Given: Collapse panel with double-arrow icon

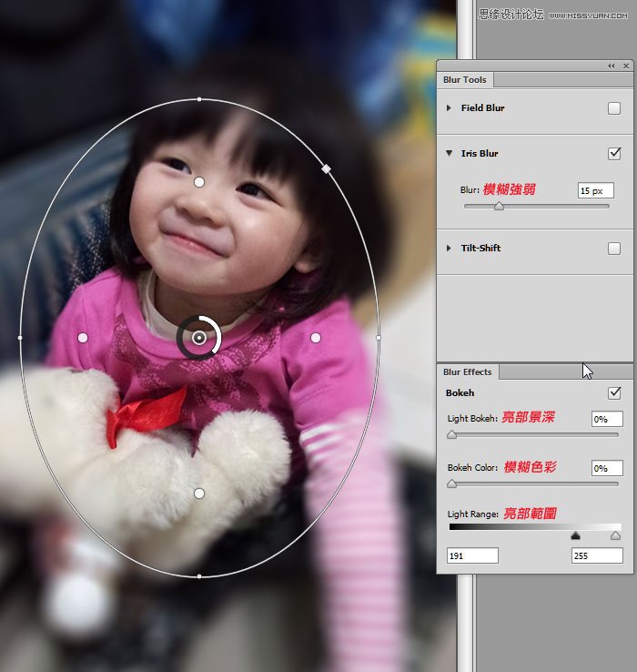Looking at the screenshot, I should (x=611, y=66).
